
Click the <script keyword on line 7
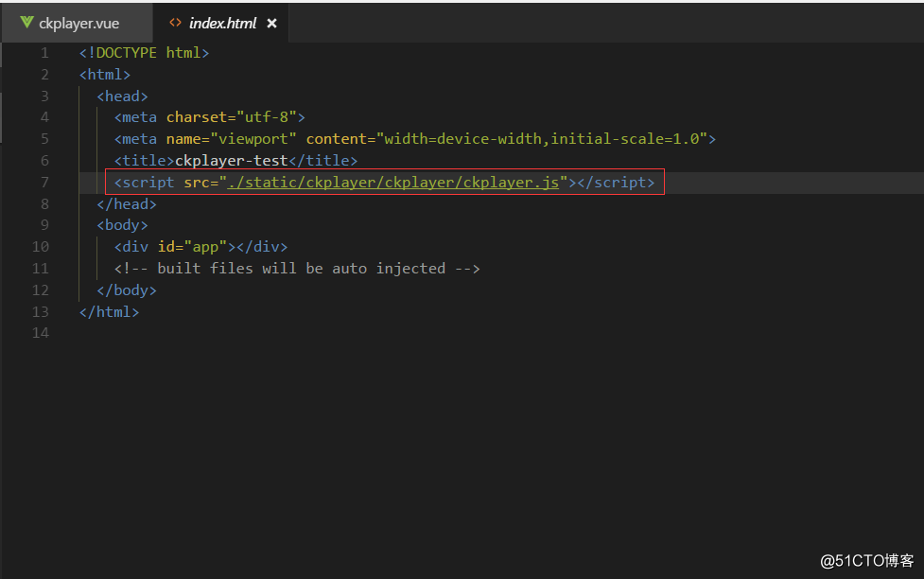145,183
